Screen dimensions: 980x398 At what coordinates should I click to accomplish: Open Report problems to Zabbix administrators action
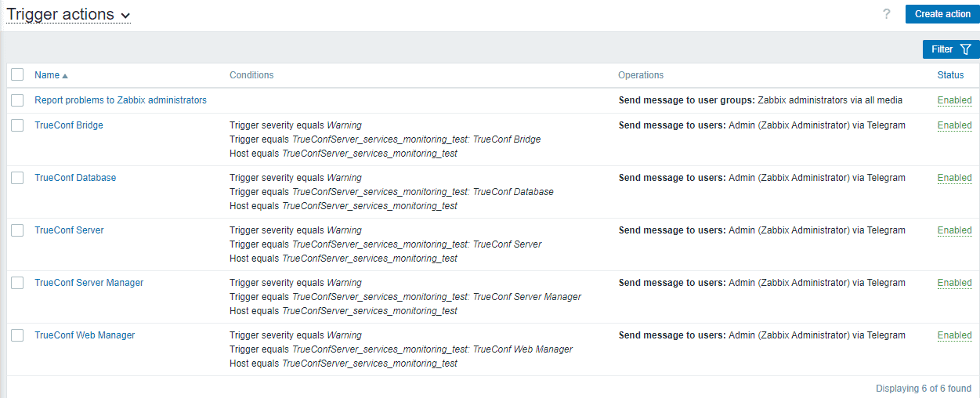coord(121,100)
